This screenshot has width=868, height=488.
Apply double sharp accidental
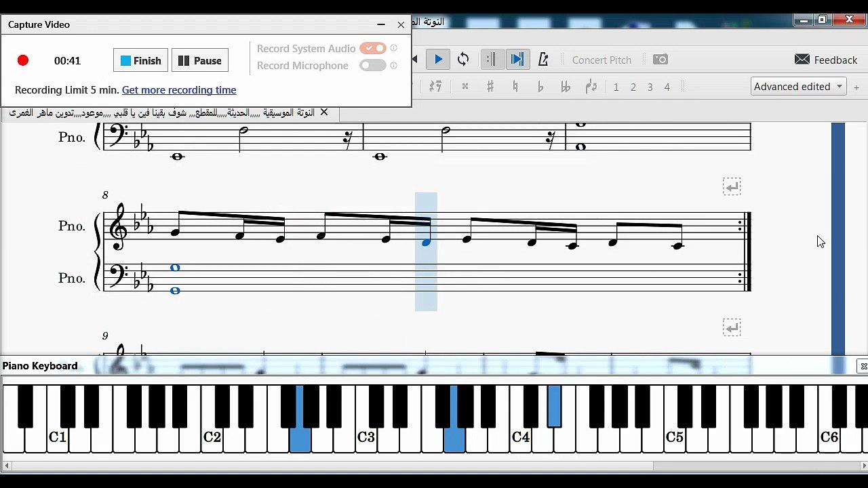465,87
